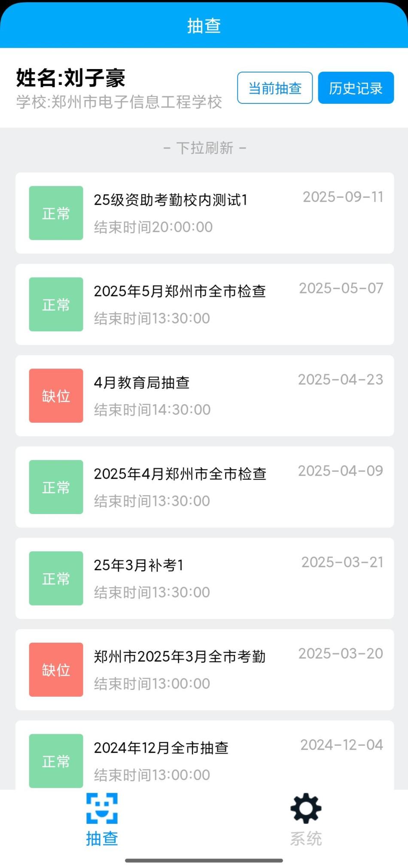Image resolution: width=408 pixels, height=868 pixels.
Task: Tap green 正常 badge for 2025年5月郑州市全市检查
Action: click(x=56, y=304)
